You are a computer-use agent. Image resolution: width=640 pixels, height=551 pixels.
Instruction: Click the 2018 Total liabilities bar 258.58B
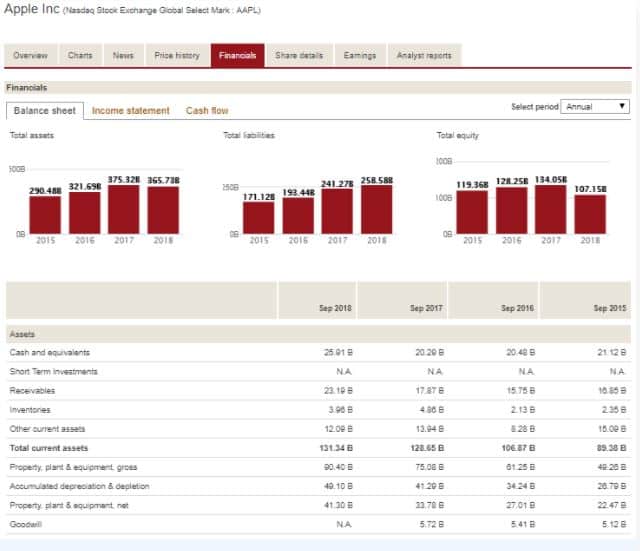377,209
